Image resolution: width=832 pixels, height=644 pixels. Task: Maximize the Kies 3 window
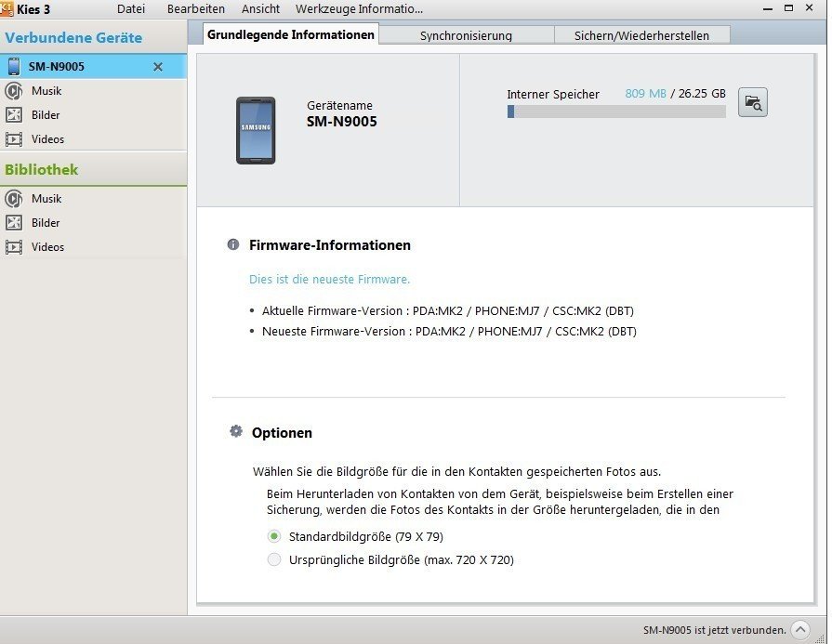pos(789,8)
